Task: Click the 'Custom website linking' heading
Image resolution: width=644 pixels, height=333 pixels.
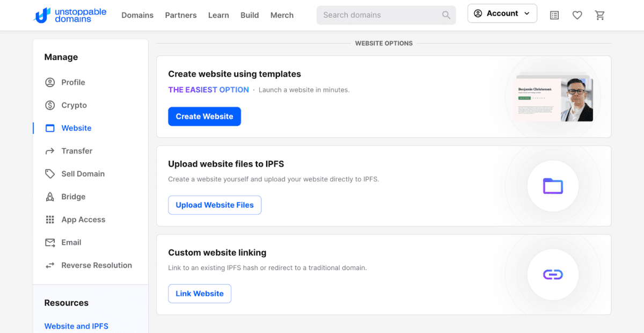Action: [217, 252]
